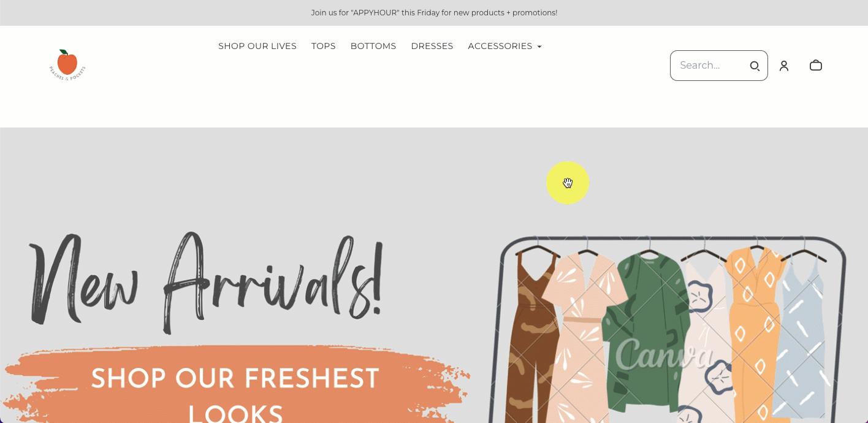Click the Peaches & Pockets peach logo

pos(67,64)
